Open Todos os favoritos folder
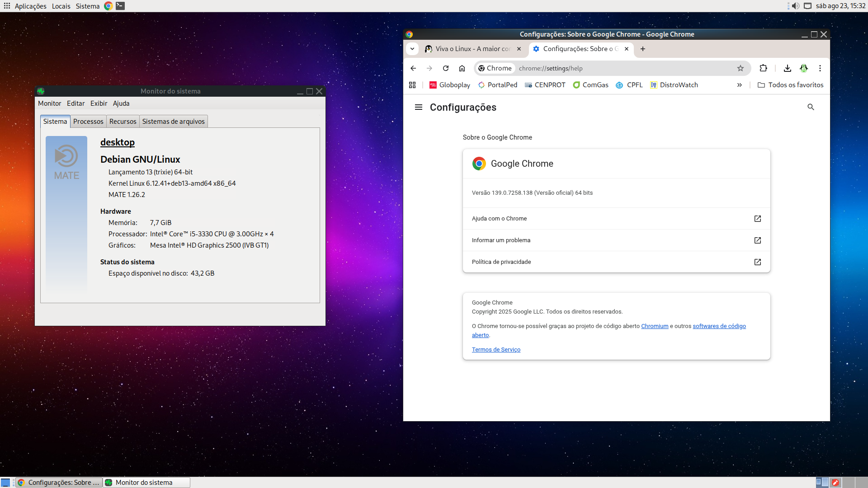The height and width of the screenshot is (488, 868). coord(791,85)
